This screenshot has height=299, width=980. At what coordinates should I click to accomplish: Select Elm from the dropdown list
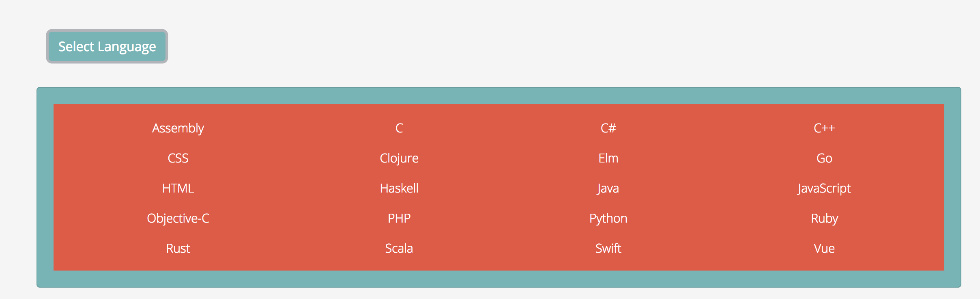[x=608, y=158]
